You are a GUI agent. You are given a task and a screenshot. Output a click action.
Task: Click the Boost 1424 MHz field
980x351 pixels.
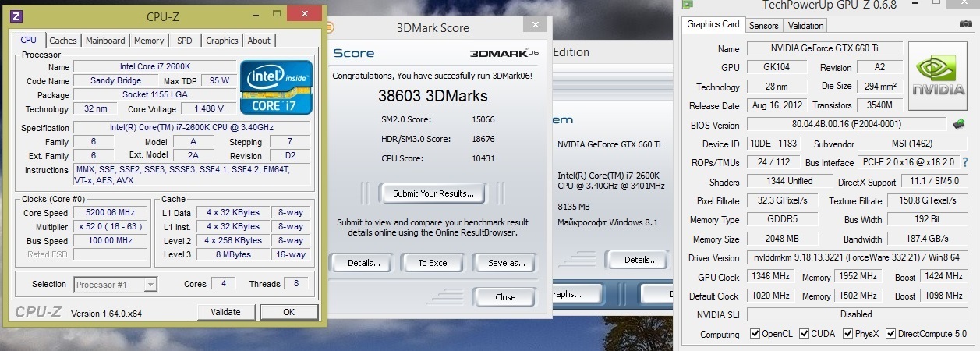pyautogui.click(x=942, y=277)
